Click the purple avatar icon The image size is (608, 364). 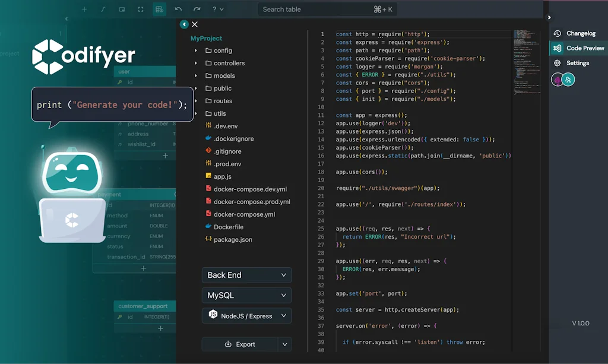558,79
